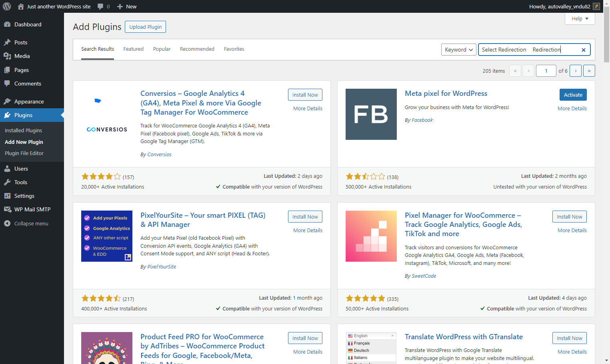Open Pixel Manager pink thumbnail

tap(371, 236)
